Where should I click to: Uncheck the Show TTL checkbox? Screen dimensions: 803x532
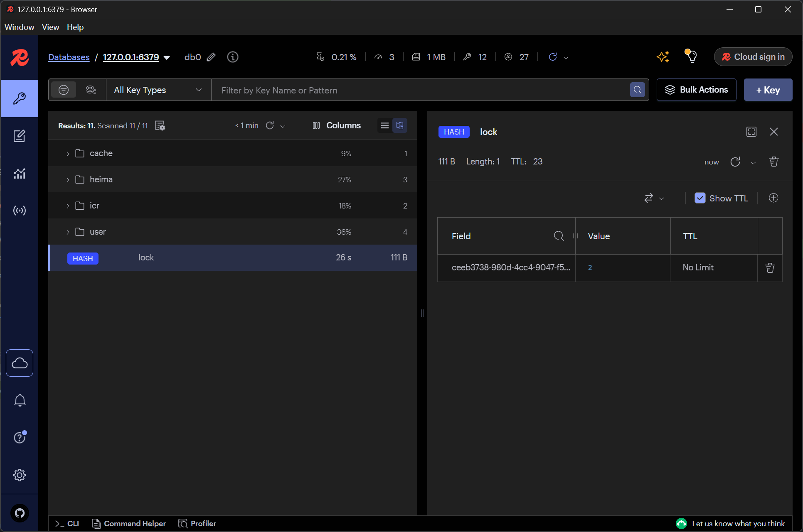point(700,198)
